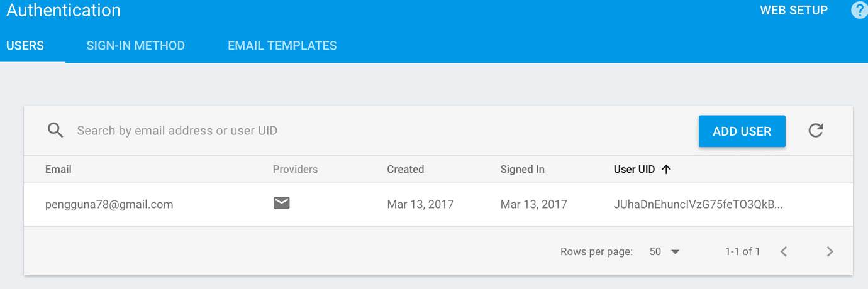The image size is (868, 289).
Task: Sort by Created column header
Action: (x=406, y=169)
